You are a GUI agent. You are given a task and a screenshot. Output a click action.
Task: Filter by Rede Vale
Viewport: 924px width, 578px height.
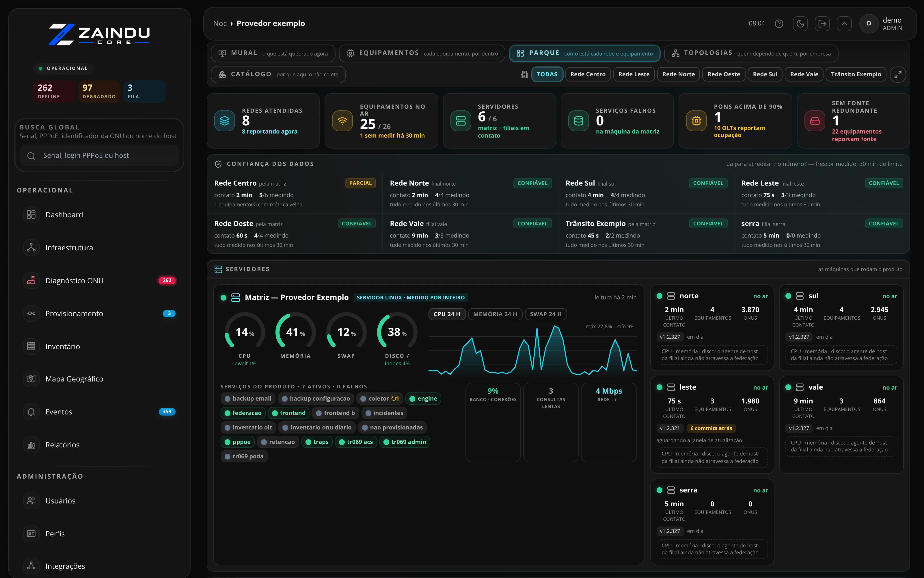(x=804, y=74)
